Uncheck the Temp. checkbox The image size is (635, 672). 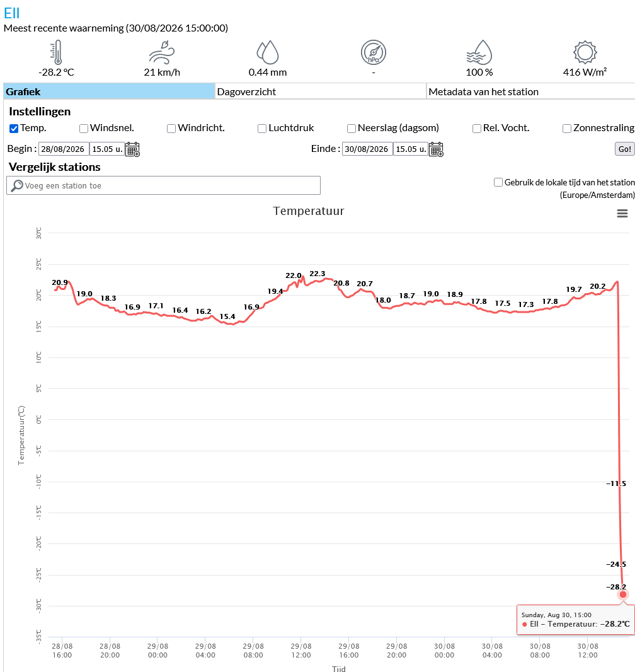click(x=14, y=129)
